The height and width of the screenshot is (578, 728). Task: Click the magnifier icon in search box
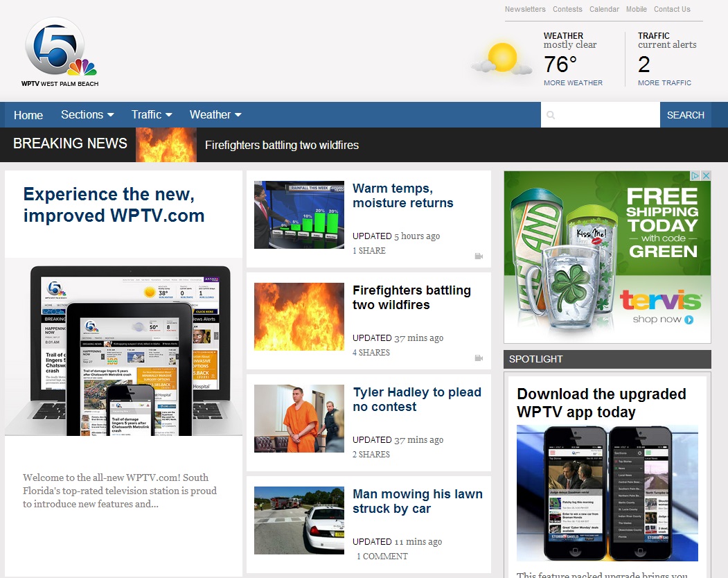pyautogui.click(x=551, y=115)
